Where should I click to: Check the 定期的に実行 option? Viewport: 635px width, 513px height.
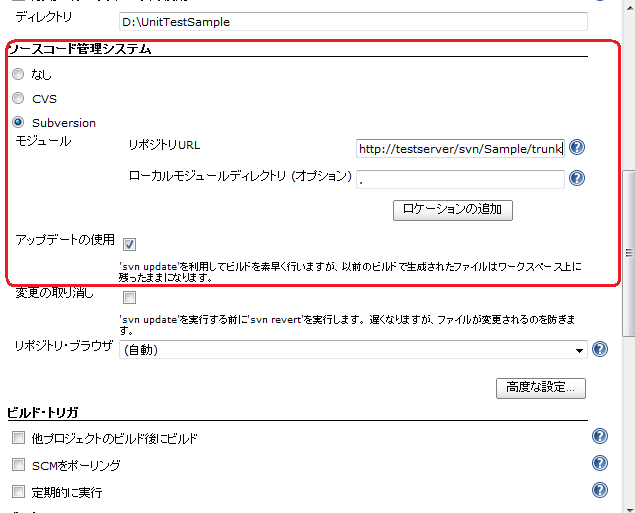click(18, 492)
